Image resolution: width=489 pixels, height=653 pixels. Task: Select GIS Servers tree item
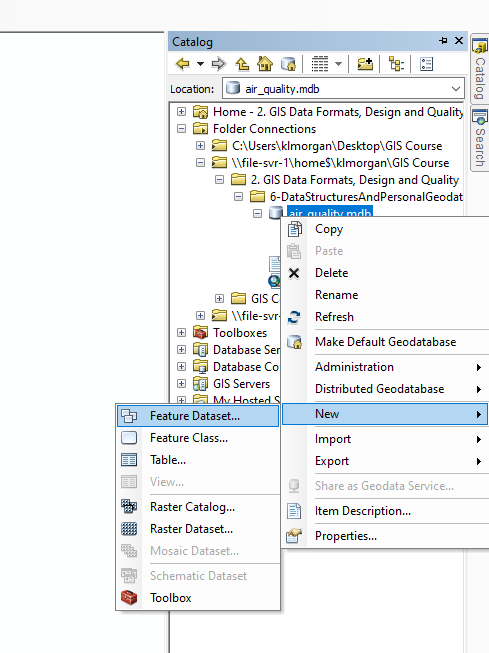pos(242,384)
